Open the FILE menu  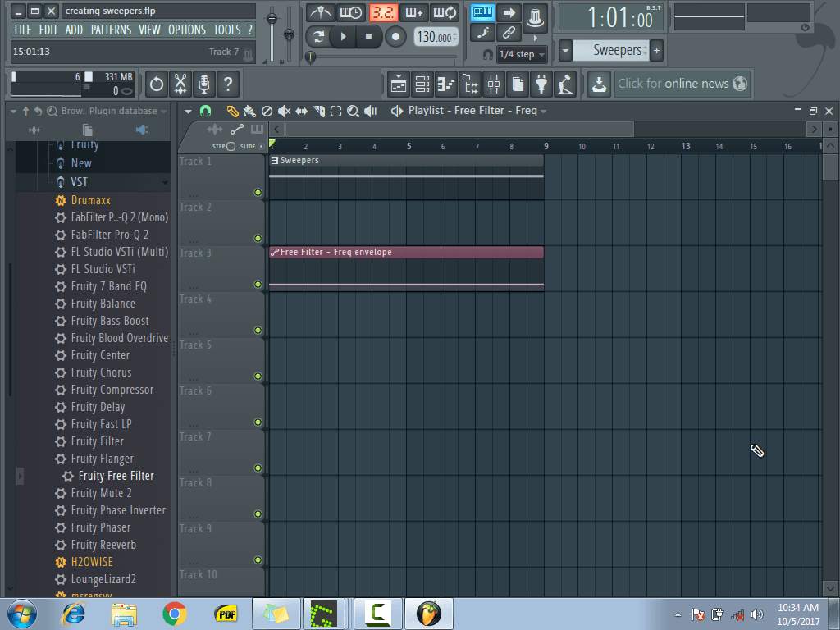point(22,30)
